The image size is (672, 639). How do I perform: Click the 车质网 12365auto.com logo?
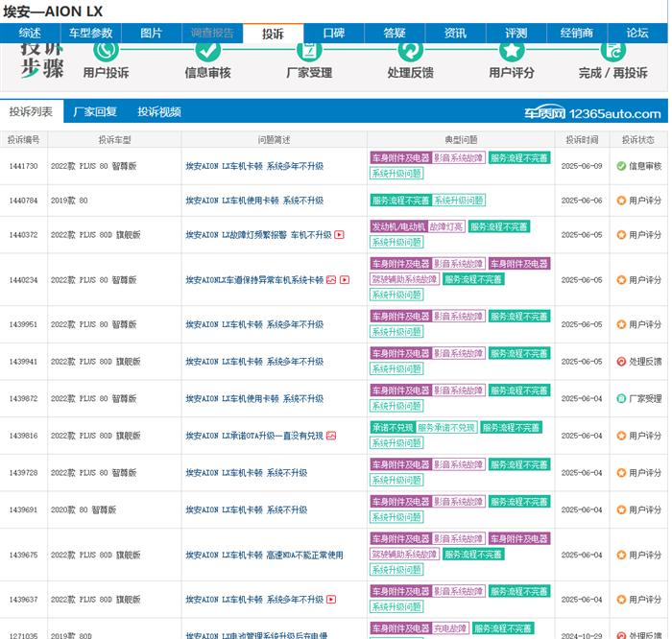pyautogui.click(x=592, y=113)
